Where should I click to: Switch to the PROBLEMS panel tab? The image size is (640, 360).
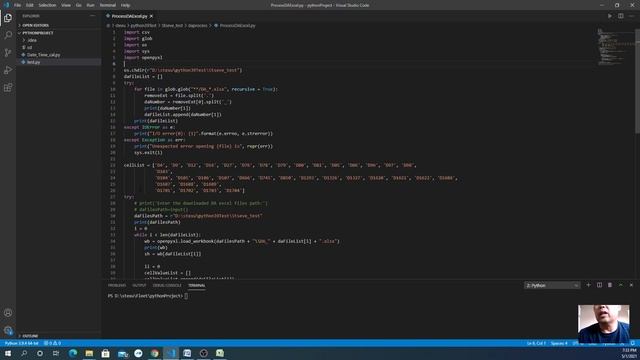[x=117, y=285]
